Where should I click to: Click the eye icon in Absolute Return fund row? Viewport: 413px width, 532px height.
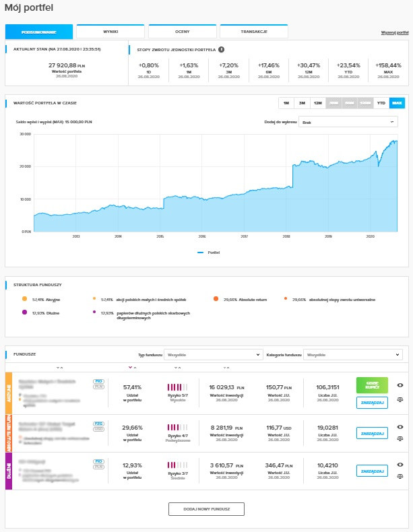[400, 426]
